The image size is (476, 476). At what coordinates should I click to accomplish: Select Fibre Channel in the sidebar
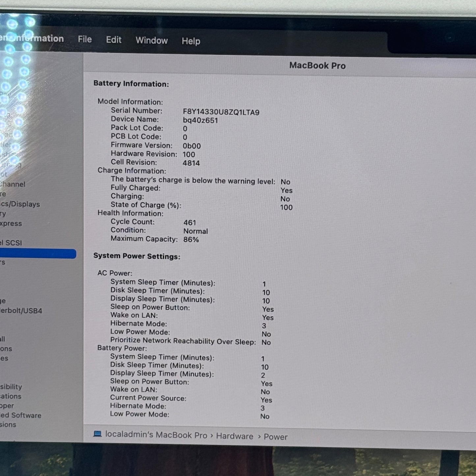point(13,184)
